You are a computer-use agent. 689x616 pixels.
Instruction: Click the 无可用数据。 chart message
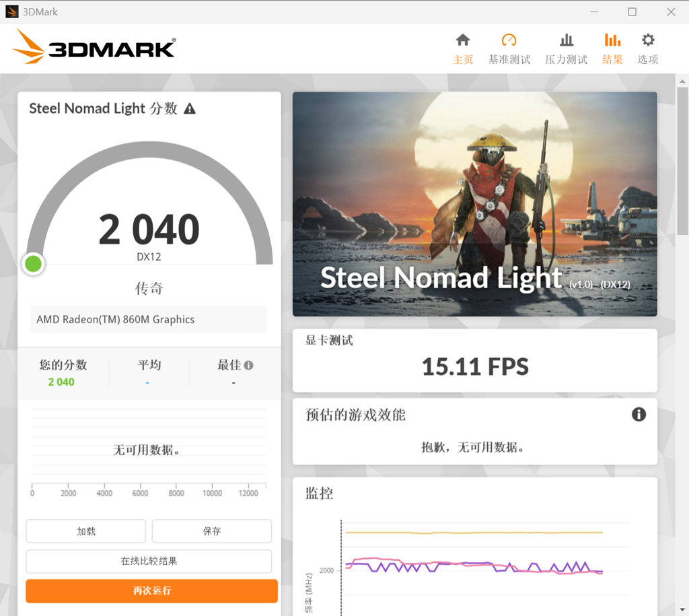coord(146,450)
